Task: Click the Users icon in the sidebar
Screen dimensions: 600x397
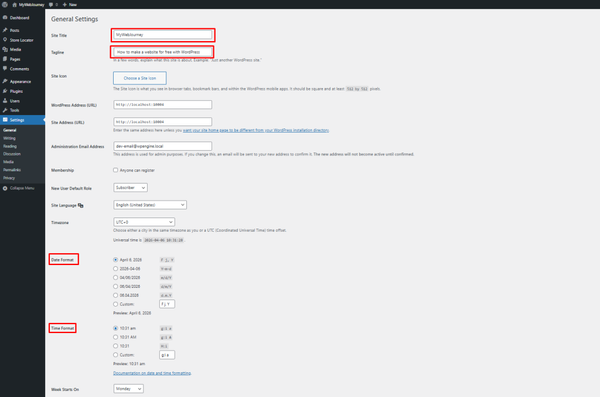Action: (x=5, y=101)
